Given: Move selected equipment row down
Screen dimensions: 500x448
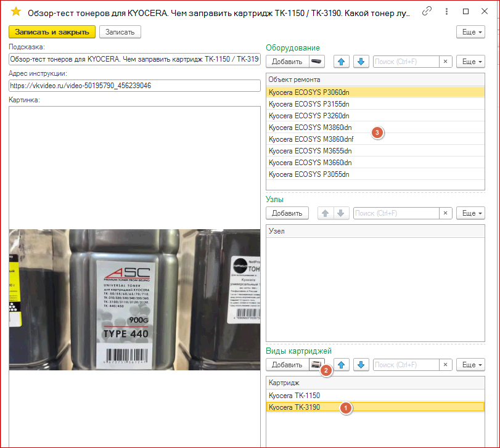Looking at the screenshot, I should coord(361,62).
